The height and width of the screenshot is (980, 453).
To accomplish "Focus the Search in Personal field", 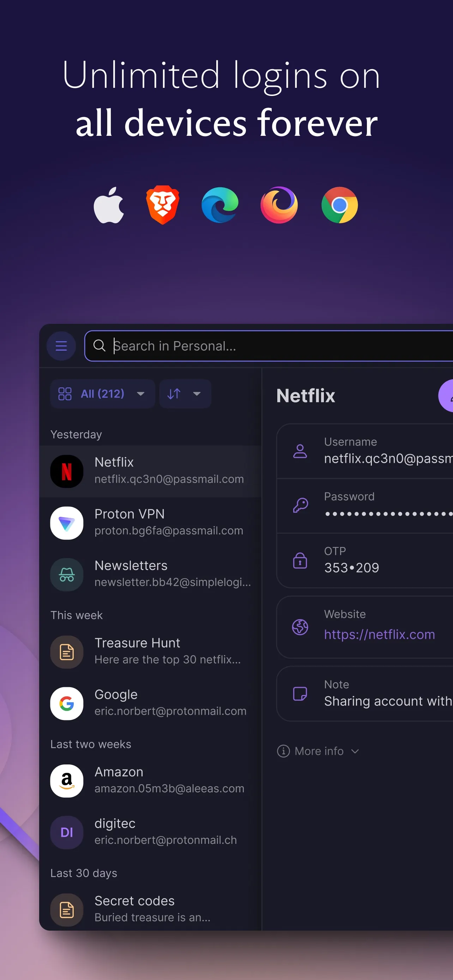I will [269, 346].
